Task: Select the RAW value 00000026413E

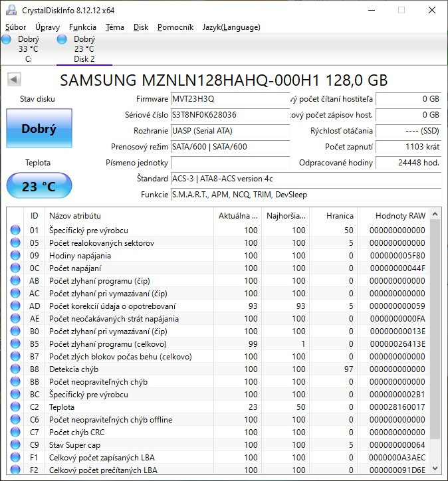Action: (397, 344)
